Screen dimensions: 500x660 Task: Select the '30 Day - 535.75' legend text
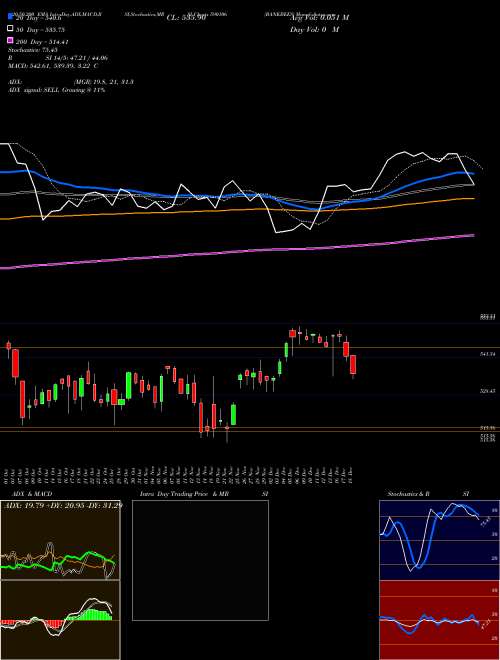[40, 29]
